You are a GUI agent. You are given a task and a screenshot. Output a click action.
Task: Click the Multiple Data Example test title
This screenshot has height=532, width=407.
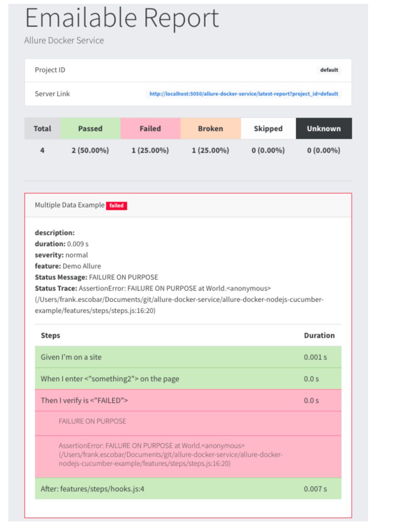coord(70,205)
